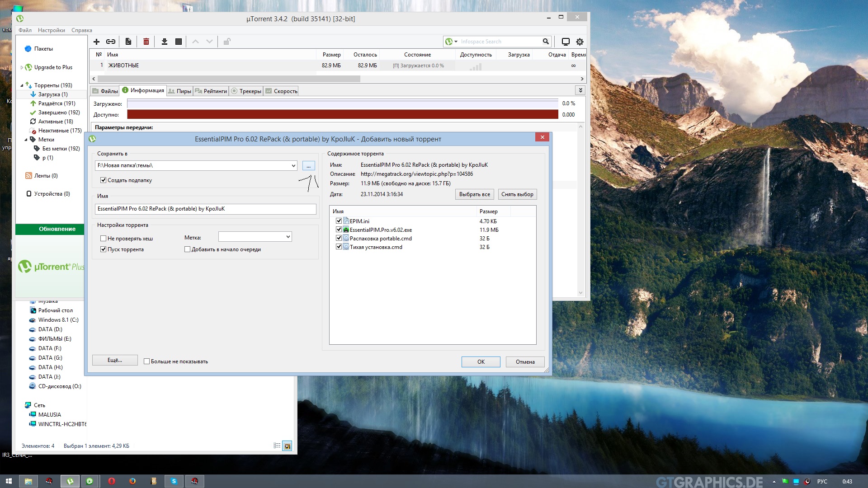
Task: Uncheck the Тихая установка.cmd checkbox
Action: 339,246
